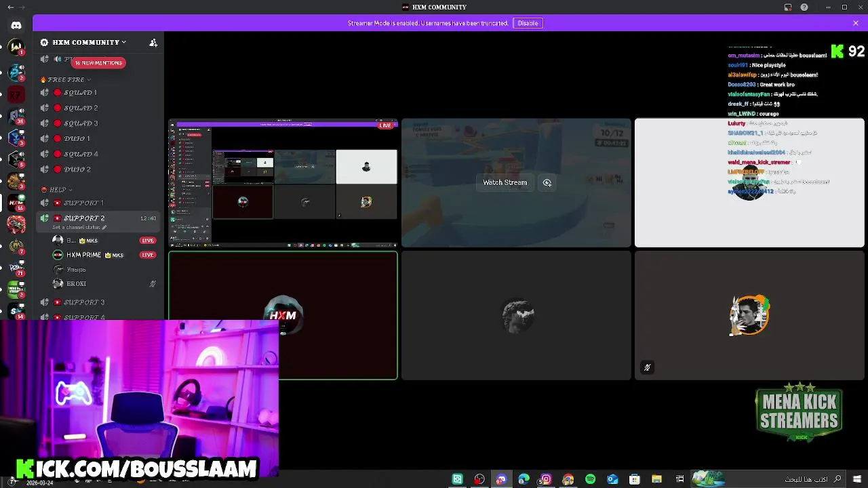868x488 pixels.
Task: Open server icon with badge 1
Action: [x=16, y=47]
